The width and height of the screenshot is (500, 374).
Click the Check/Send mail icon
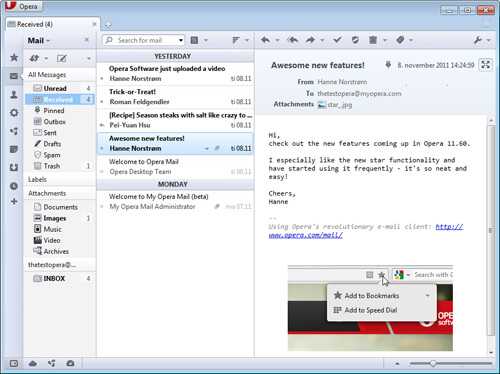click(34, 58)
